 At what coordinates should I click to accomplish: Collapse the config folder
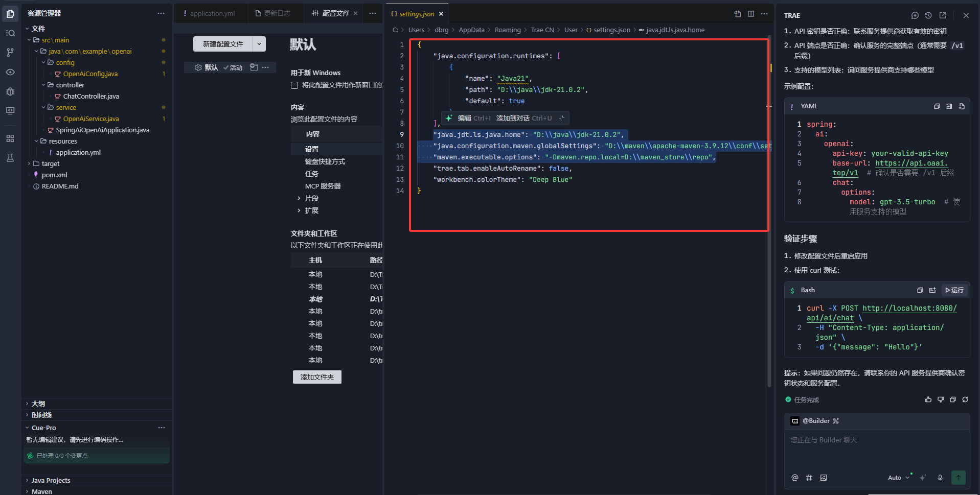coord(43,62)
